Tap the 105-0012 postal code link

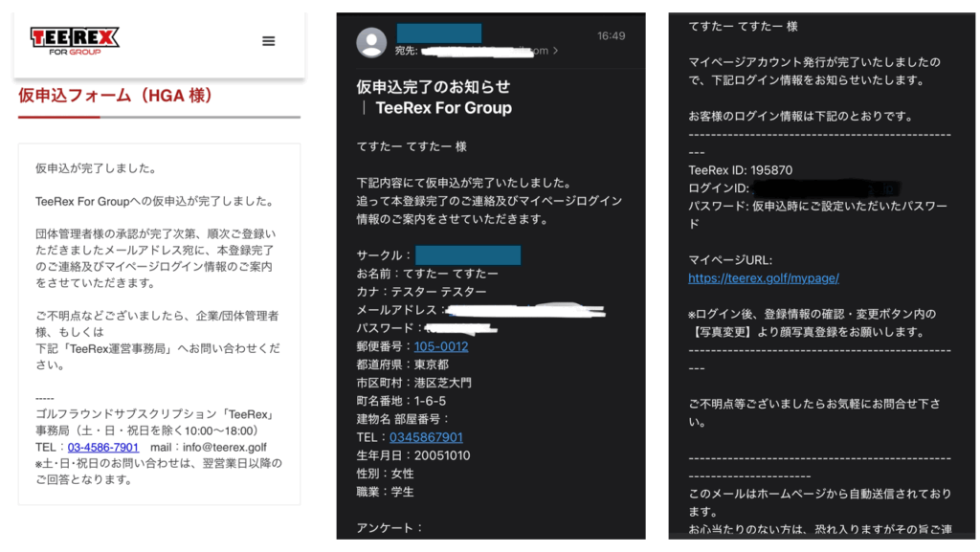440,346
